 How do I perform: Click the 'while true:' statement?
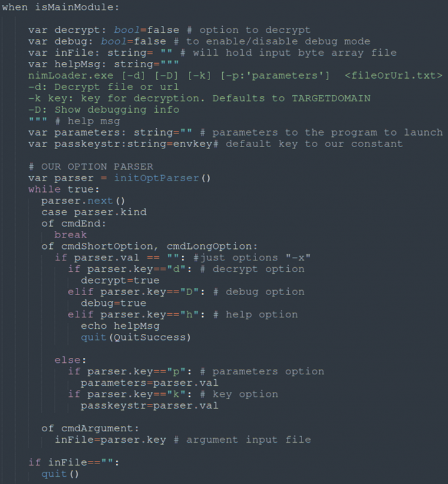coord(64,190)
